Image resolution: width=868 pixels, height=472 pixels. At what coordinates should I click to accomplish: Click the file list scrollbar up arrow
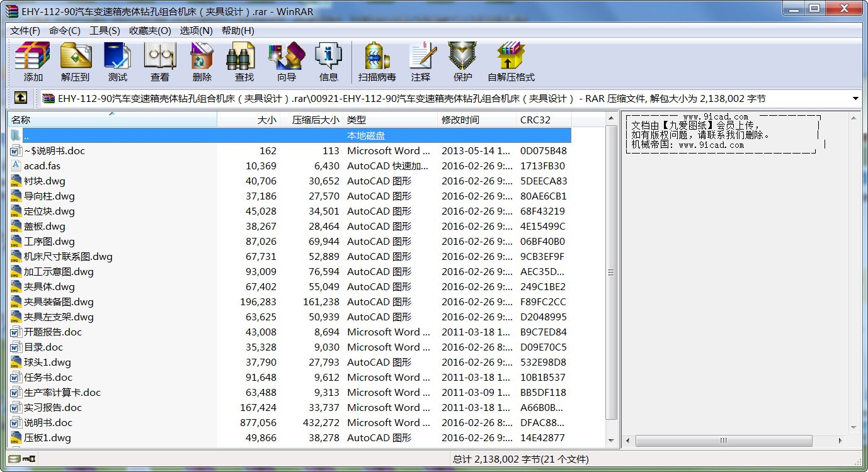coord(611,118)
